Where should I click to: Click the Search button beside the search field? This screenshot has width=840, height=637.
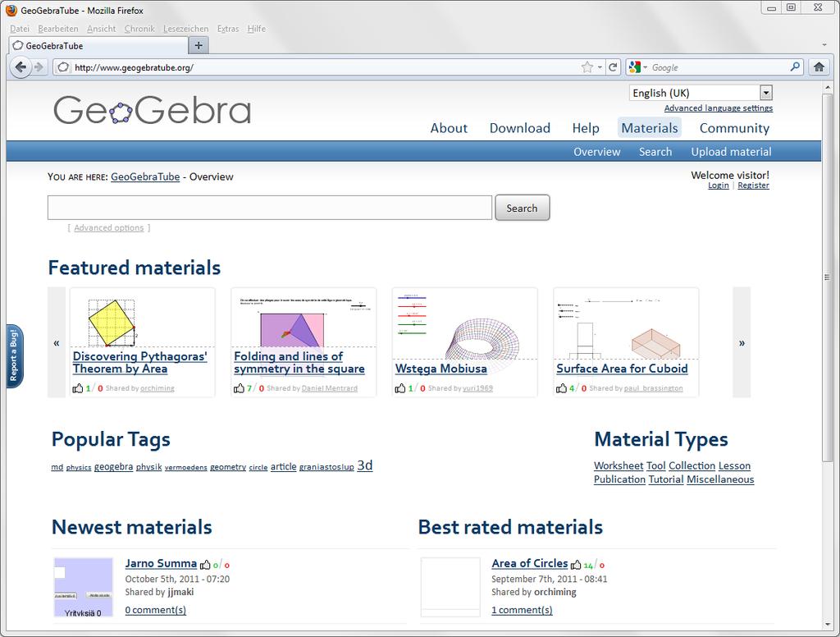(x=523, y=208)
